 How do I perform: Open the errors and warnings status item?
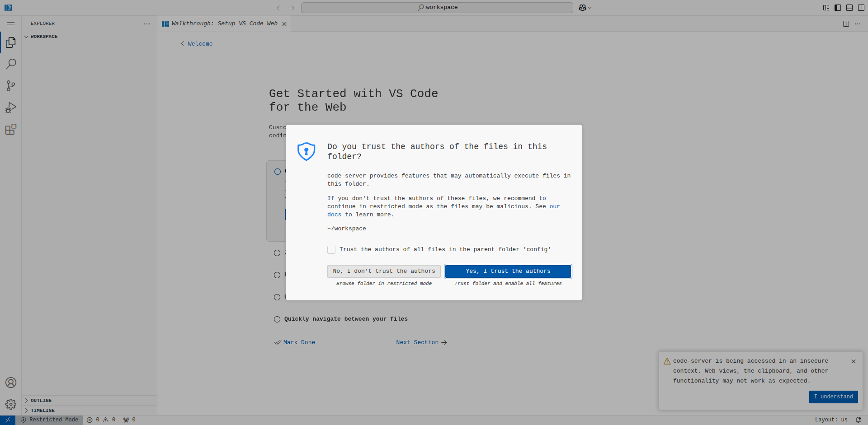(x=101, y=420)
